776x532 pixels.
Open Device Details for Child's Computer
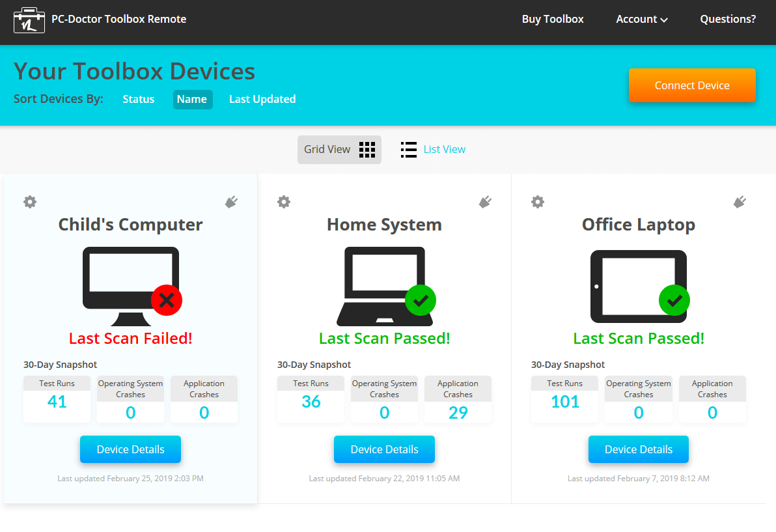click(131, 449)
